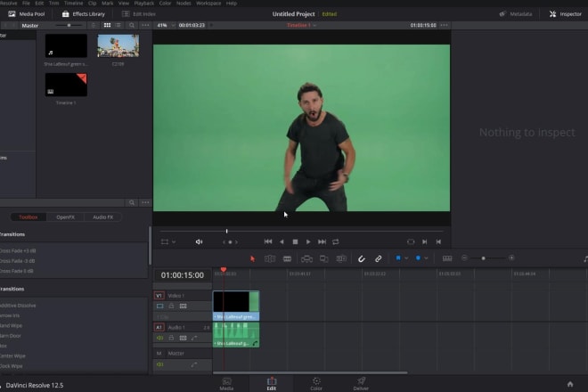Add a blue marker on the timeline
This screenshot has height=392, width=588.
(x=418, y=258)
